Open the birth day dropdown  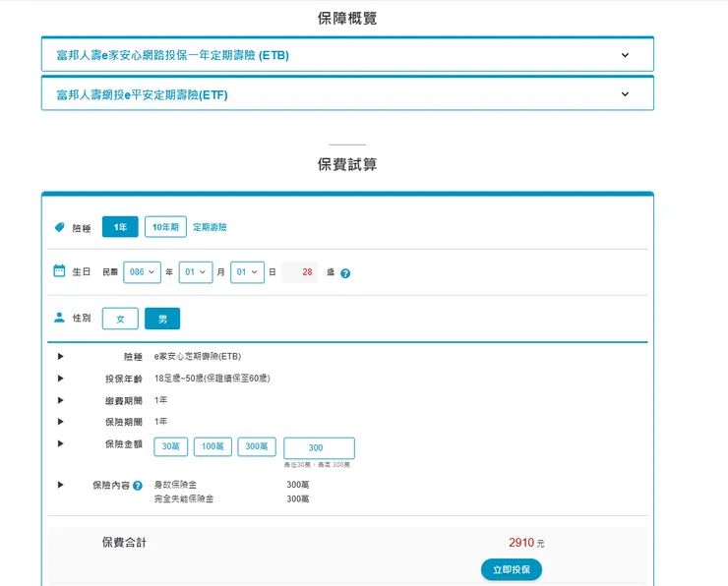point(247,272)
